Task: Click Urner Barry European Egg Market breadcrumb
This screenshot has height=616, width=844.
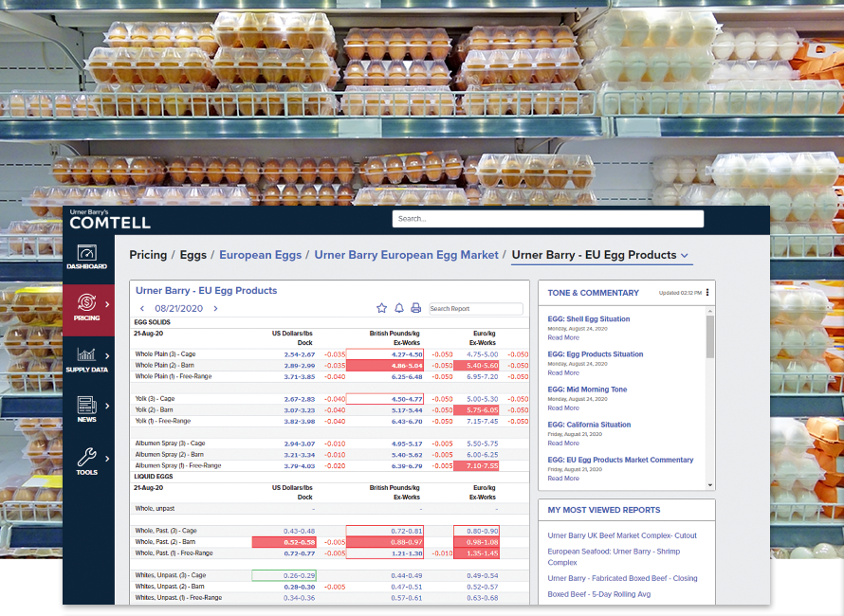Action: pyautogui.click(x=406, y=255)
